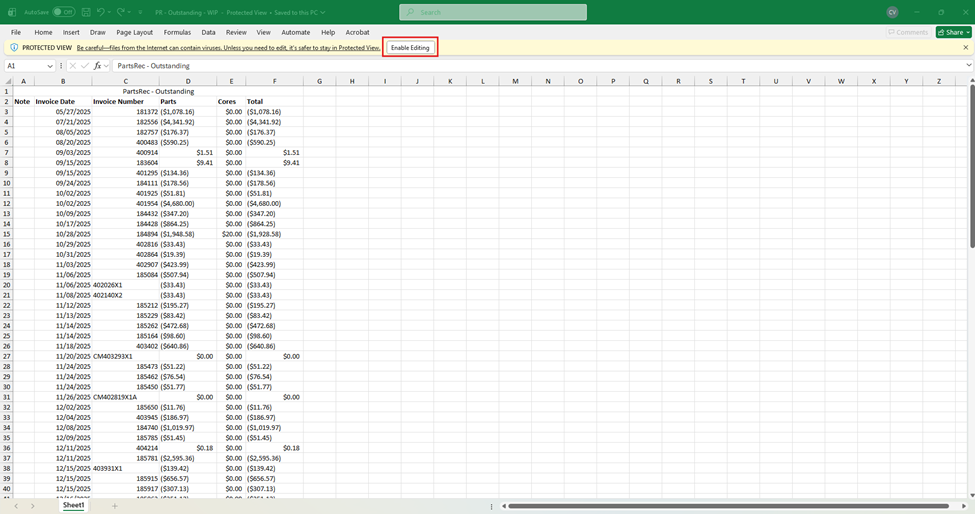Open the CV account profile icon

[x=892, y=12]
